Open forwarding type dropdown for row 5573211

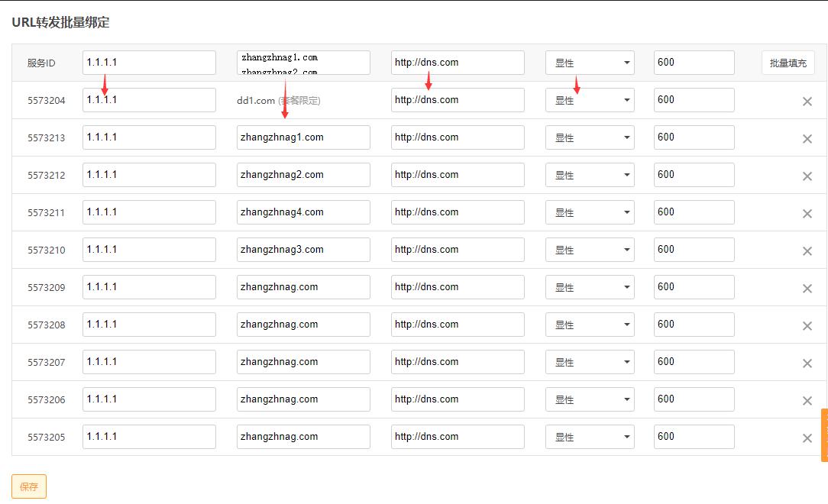click(589, 212)
